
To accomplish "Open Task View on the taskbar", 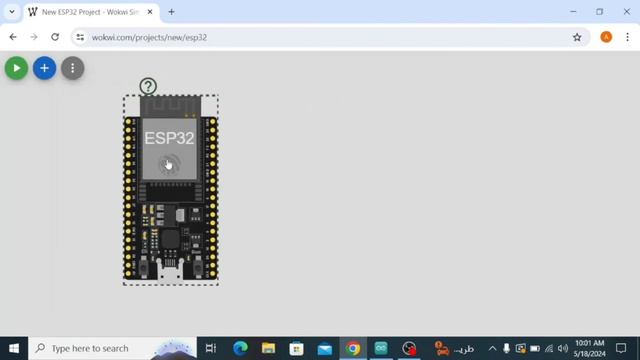I will point(211,348).
